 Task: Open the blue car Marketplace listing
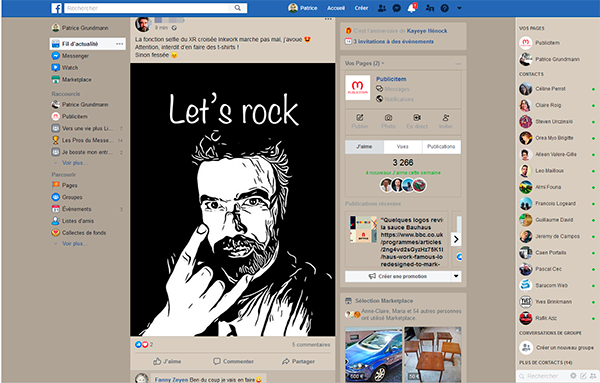pos(373,354)
